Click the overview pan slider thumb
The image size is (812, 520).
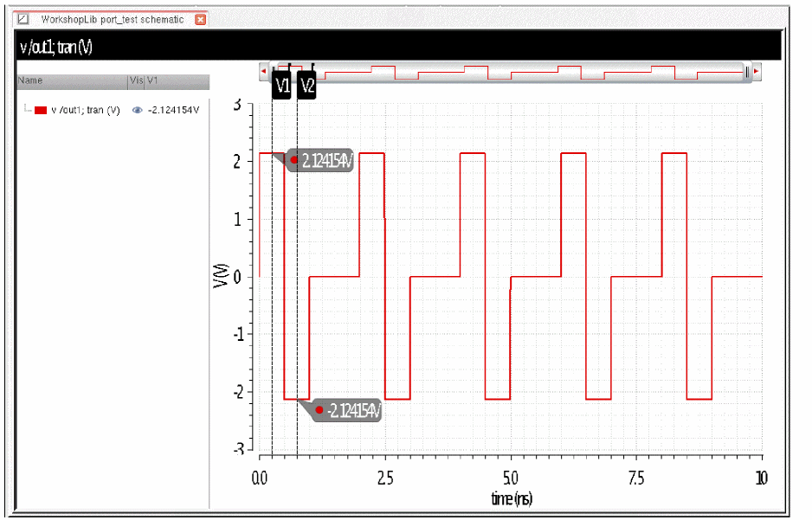[x=510, y=72]
